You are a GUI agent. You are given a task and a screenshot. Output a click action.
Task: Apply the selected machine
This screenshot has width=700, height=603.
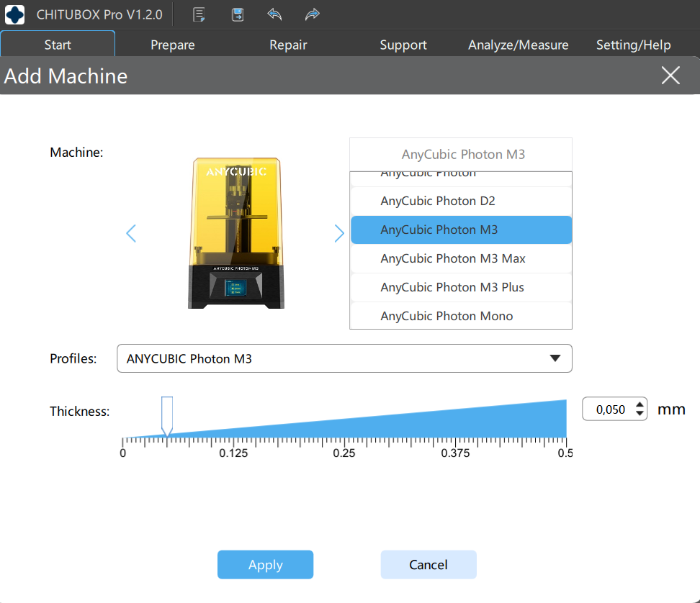click(x=265, y=565)
